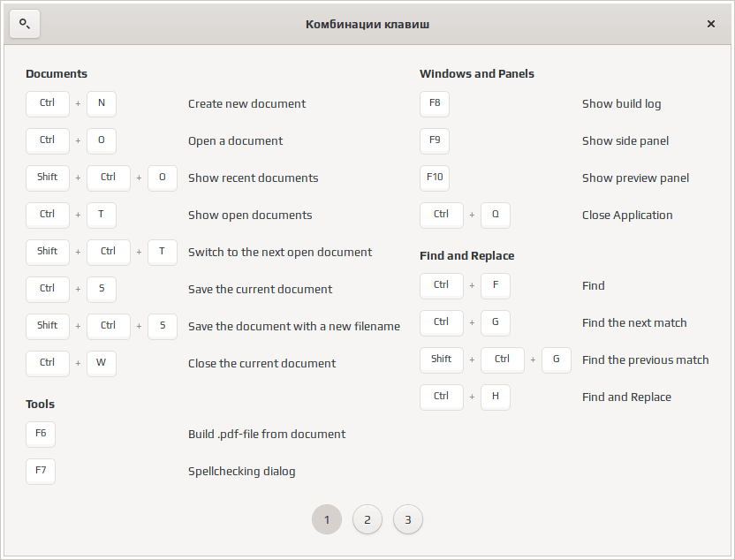Click the window title "Комбинации клавиш"
This screenshot has height=560, width=735.
tap(367, 24)
